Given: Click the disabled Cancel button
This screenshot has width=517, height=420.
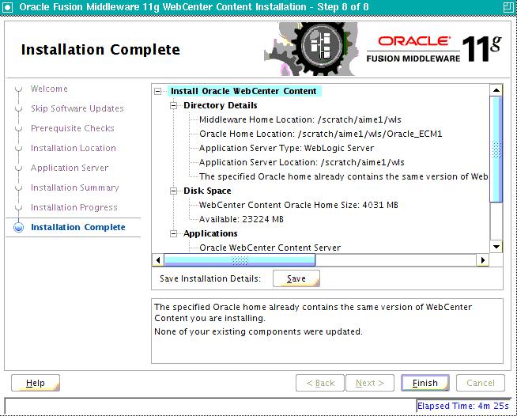Looking at the screenshot, I should coord(481,383).
